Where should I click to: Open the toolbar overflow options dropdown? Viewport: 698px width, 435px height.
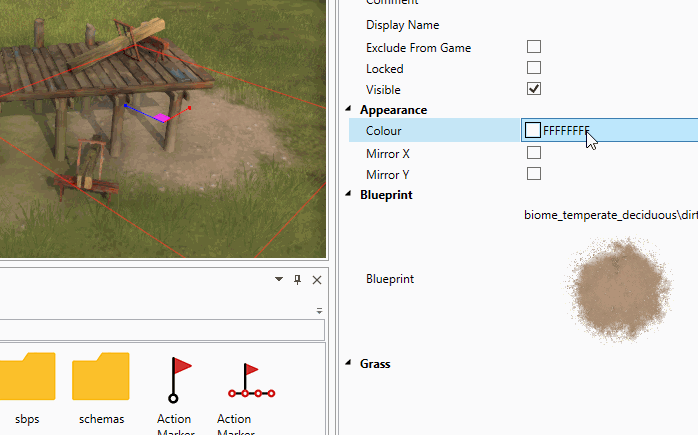319,311
